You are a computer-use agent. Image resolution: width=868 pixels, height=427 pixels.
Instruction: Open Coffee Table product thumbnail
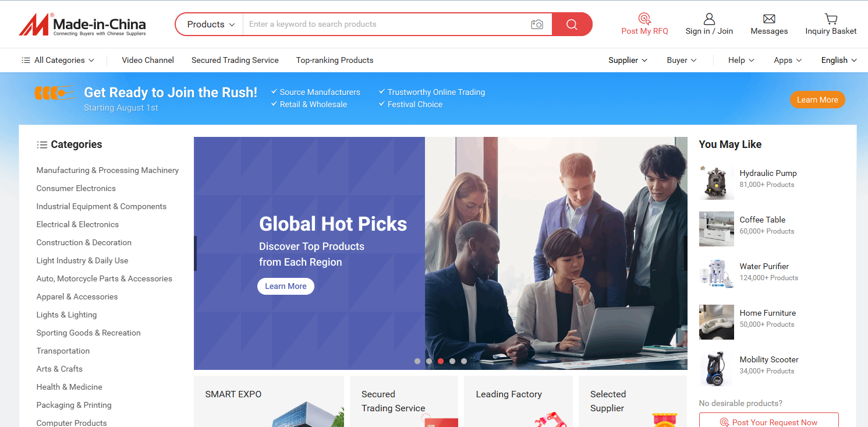click(717, 229)
